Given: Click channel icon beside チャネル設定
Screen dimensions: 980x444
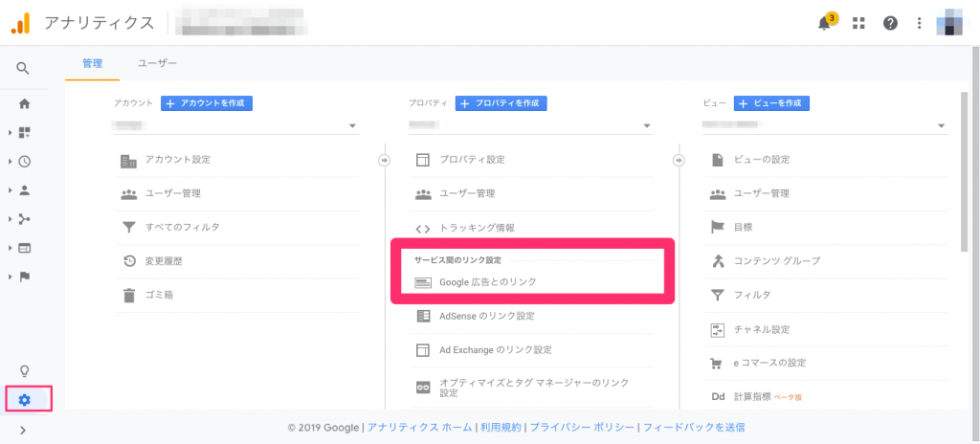Looking at the screenshot, I should click(717, 329).
